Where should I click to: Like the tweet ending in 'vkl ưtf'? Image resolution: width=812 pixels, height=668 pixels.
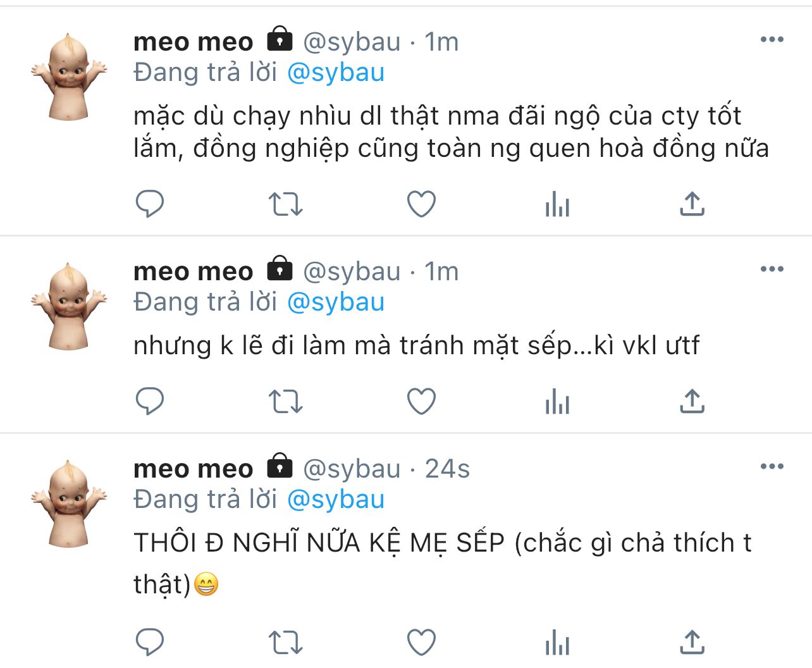click(x=421, y=401)
